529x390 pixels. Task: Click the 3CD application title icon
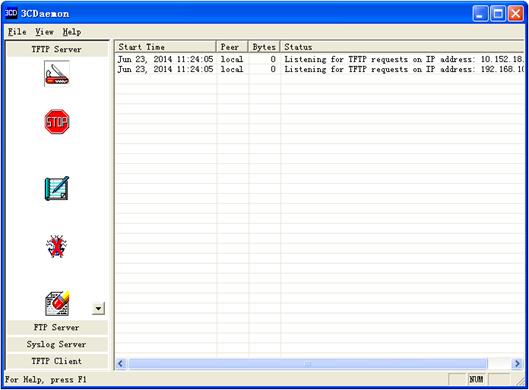pos(11,13)
